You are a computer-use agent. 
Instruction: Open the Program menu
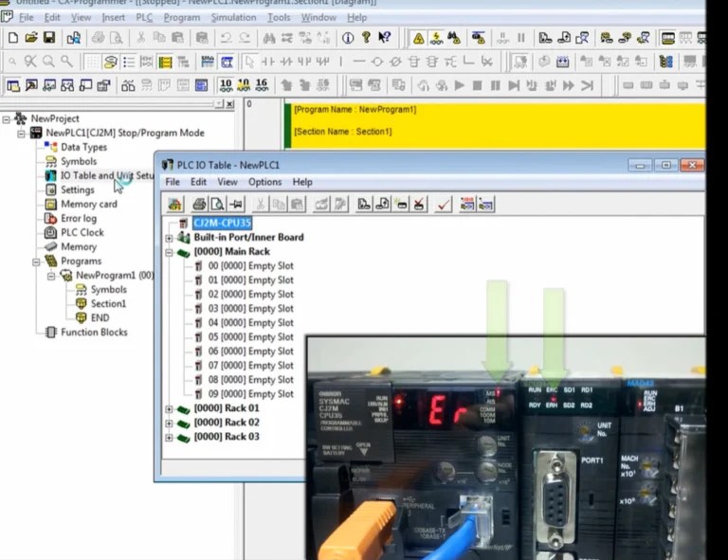tap(182, 18)
